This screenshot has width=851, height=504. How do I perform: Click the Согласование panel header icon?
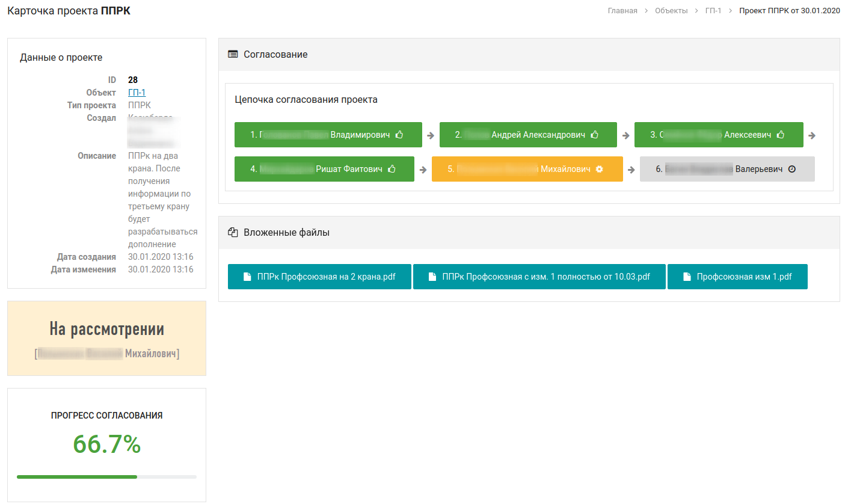[x=233, y=54]
